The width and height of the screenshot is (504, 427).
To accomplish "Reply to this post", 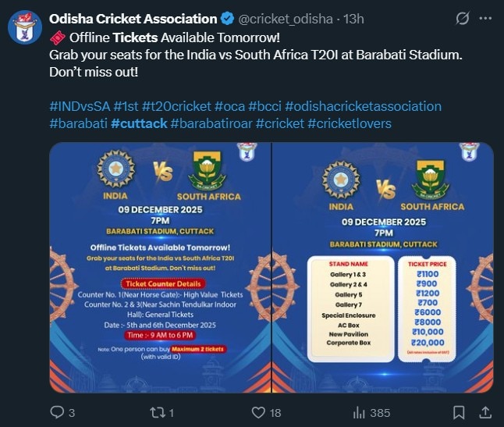I will [57, 411].
